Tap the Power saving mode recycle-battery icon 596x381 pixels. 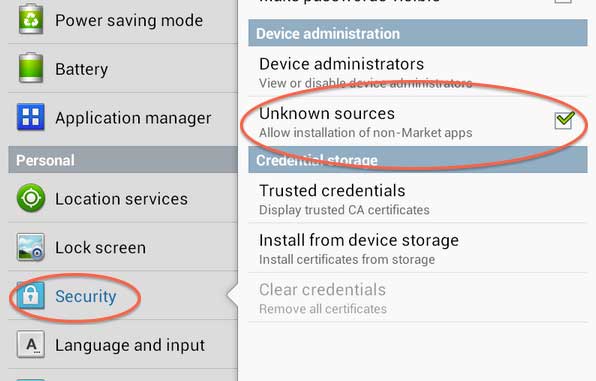pyautogui.click(x=31, y=19)
